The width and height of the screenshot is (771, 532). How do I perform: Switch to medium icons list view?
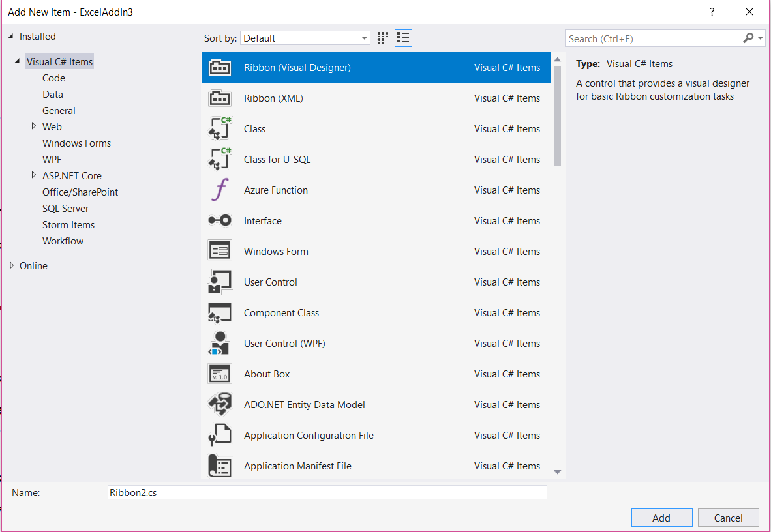coord(403,38)
